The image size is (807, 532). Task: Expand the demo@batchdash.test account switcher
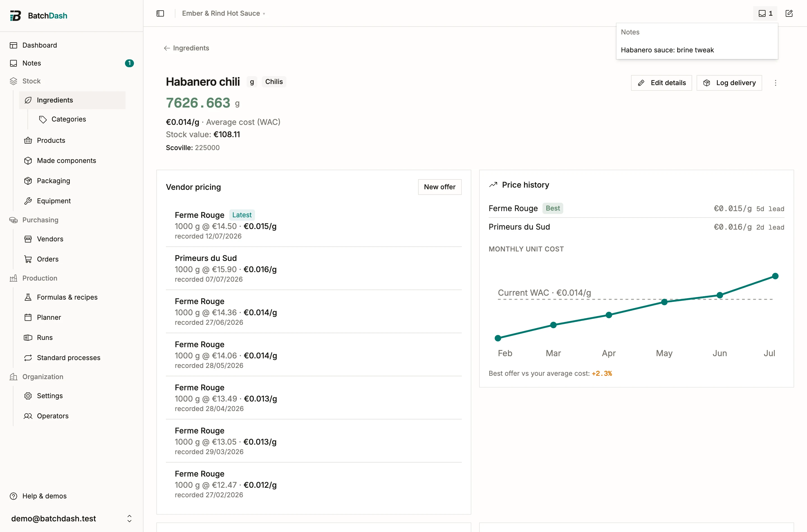(x=72, y=519)
